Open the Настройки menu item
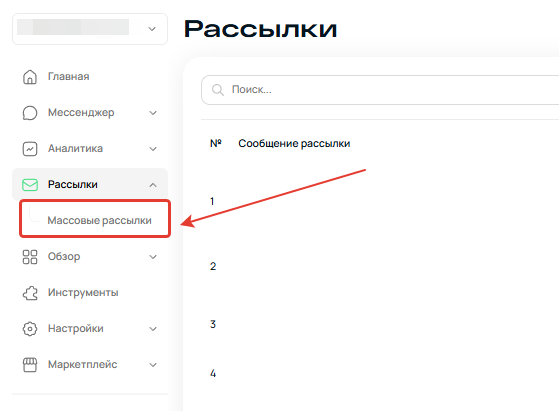The image size is (559, 411). pos(76,329)
